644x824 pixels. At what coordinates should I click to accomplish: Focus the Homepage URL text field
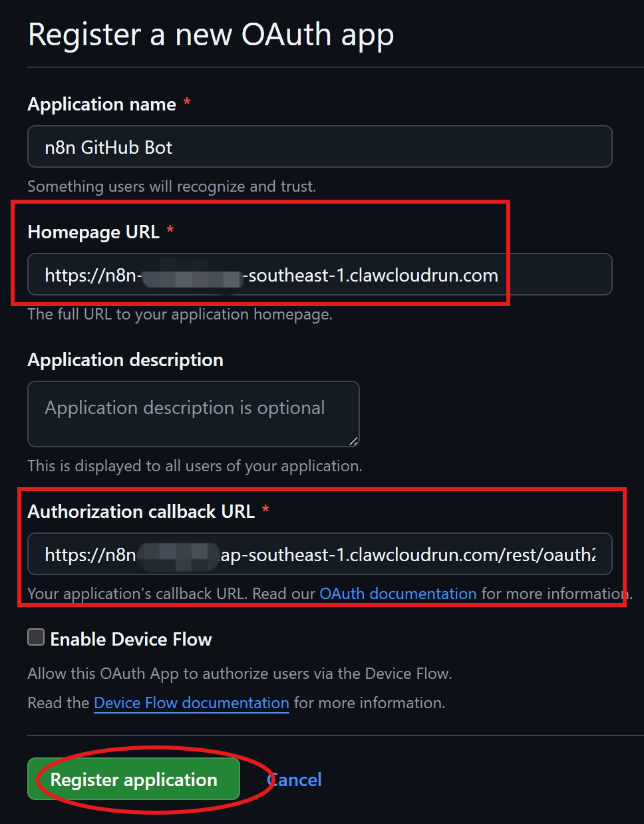point(319,275)
